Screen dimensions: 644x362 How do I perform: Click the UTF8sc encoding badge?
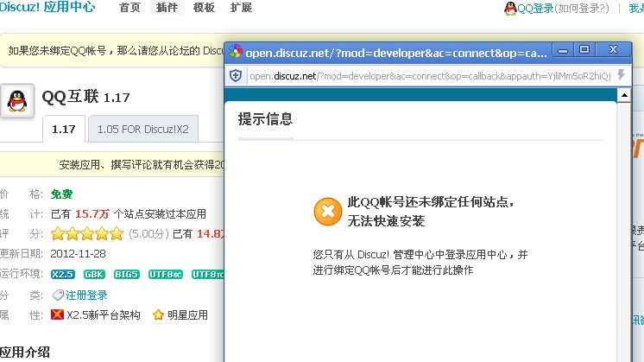pos(166,274)
